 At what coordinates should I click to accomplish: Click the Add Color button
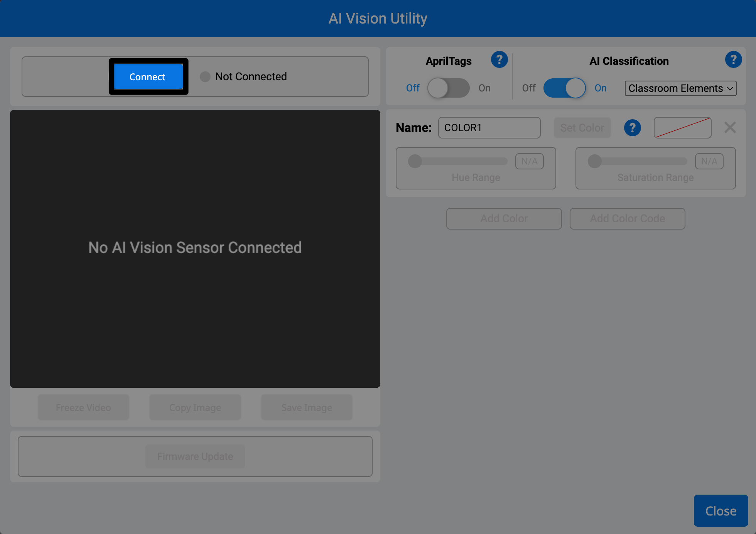[x=504, y=218]
